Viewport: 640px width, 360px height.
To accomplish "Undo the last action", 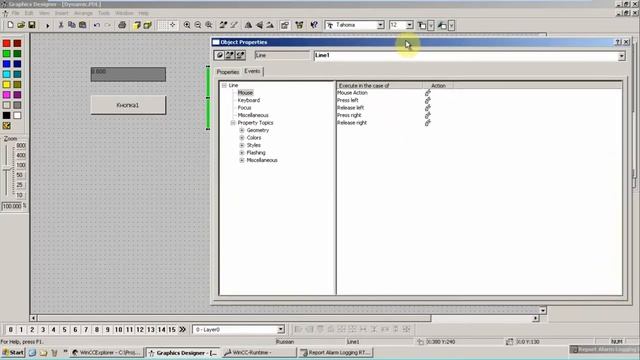I will tap(97, 25).
